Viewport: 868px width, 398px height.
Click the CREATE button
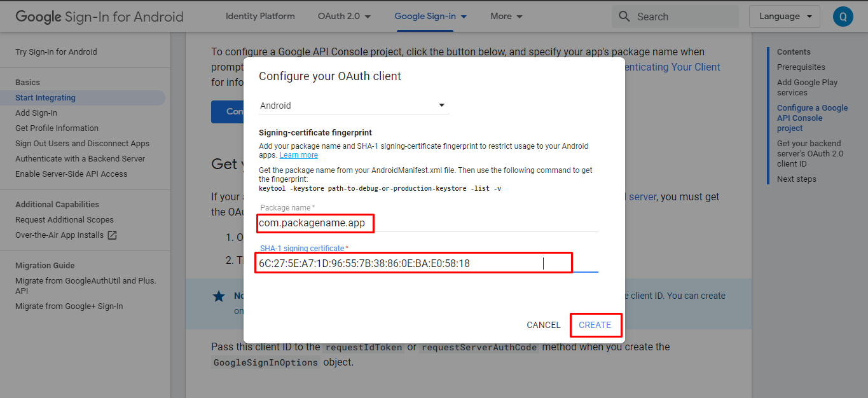[x=595, y=325]
